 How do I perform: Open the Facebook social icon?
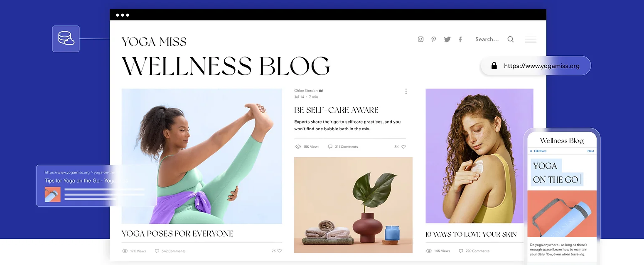coord(460,39)
